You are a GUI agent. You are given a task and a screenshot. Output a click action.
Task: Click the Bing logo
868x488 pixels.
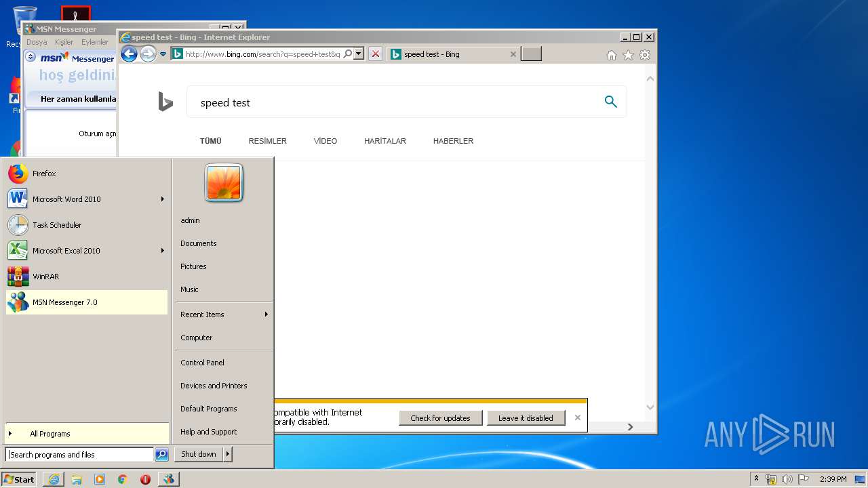(165, 102)
